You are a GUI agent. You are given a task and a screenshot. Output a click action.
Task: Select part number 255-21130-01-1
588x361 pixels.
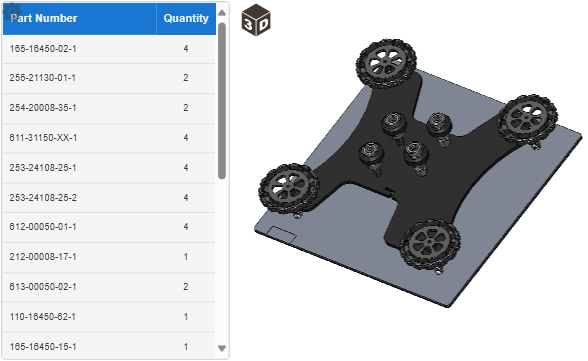click(43, 78)
